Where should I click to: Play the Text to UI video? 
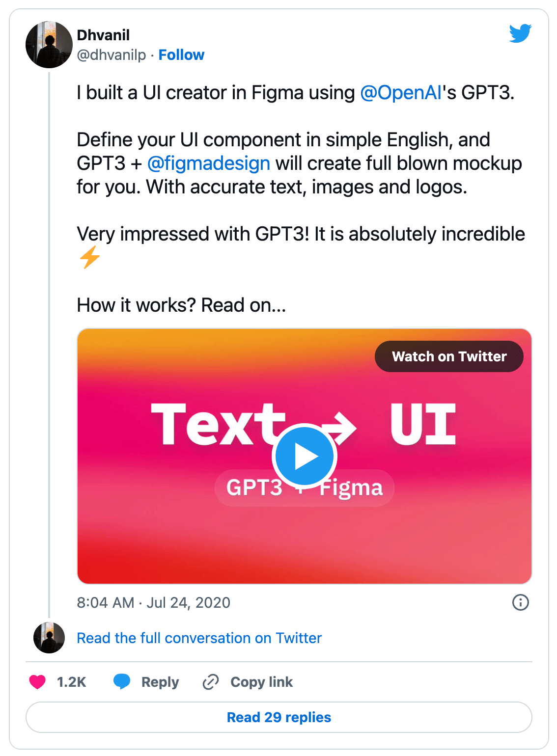(x=305, y=456)
